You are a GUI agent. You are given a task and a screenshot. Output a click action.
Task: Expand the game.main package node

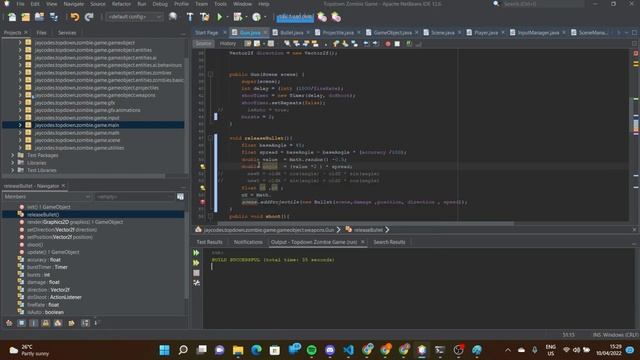pyautogui.click(x=20, y=125)
